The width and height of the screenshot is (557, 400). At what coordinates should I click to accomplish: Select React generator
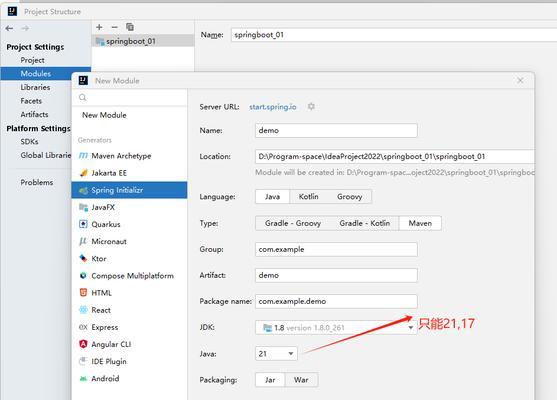click(129, 310)
